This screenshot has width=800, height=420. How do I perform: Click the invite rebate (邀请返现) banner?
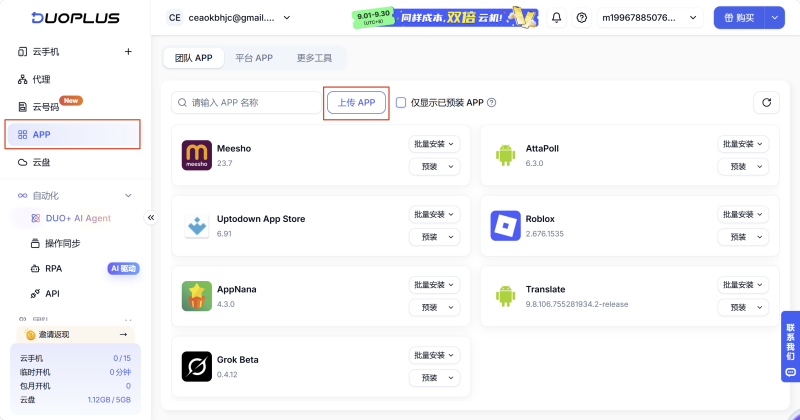[x=75, y=335]
